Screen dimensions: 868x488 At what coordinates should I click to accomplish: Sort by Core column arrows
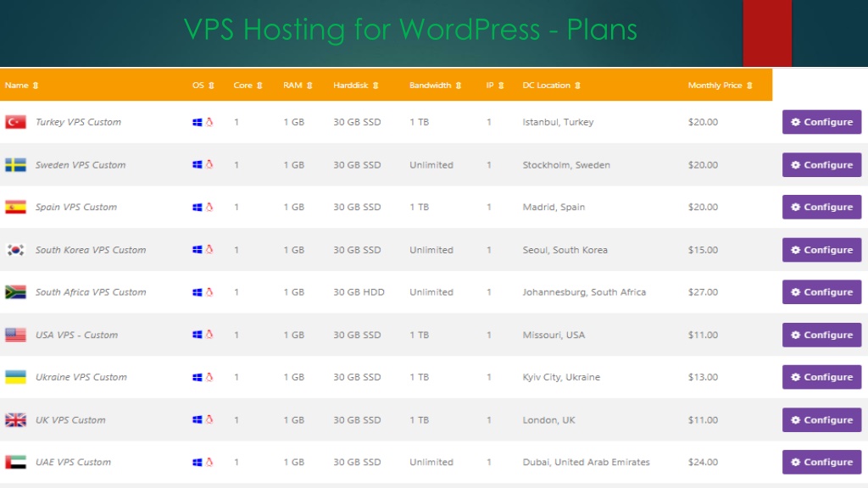tap(259, 86)
